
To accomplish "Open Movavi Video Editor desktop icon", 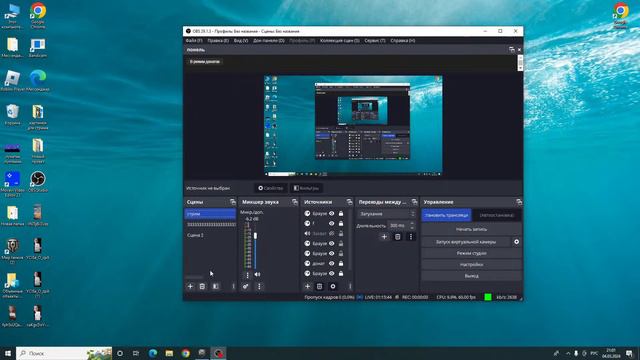I will (x=12, y=184).
